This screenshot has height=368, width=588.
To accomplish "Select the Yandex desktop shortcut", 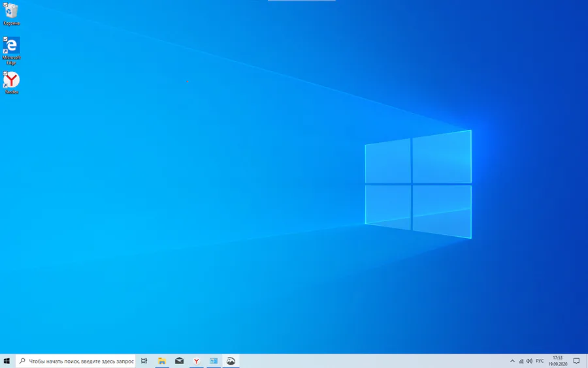I will pos(11,83).
